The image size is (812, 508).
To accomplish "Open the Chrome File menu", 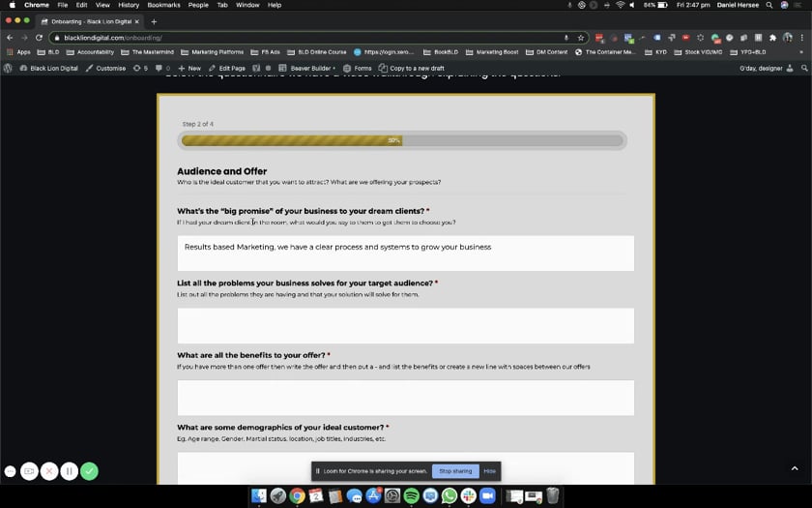I will [x=63, y=5].
